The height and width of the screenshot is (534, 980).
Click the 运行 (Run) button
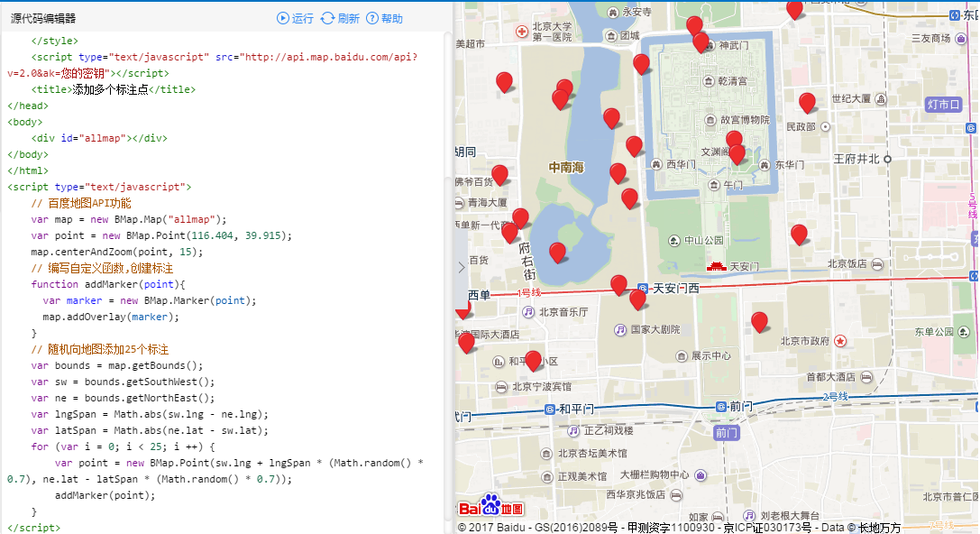point(295,18)
